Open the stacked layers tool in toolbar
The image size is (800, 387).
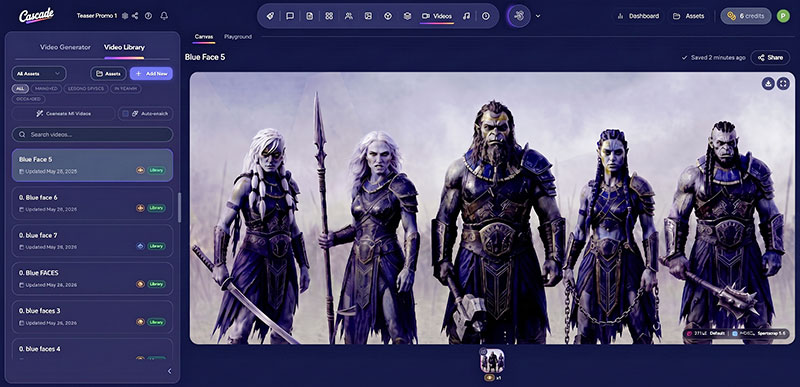[407, 16]
